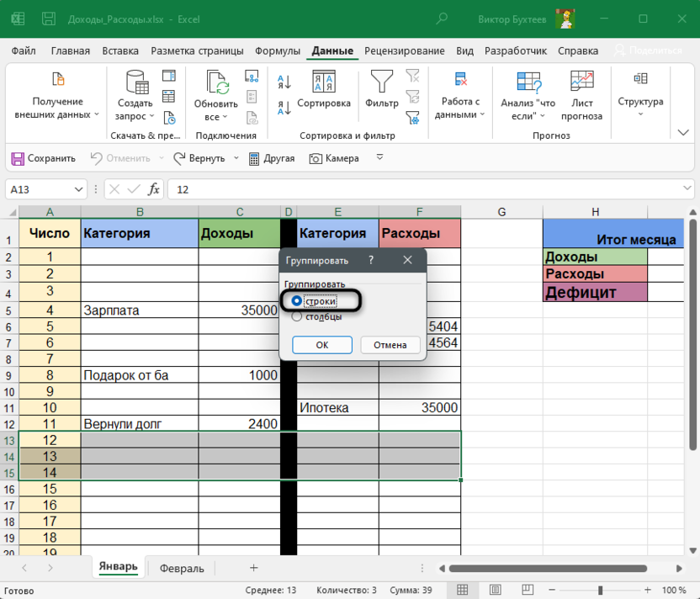The image size is (700, 599).
Task: Select the 'строки' radio button
Action: coord(297,300)
